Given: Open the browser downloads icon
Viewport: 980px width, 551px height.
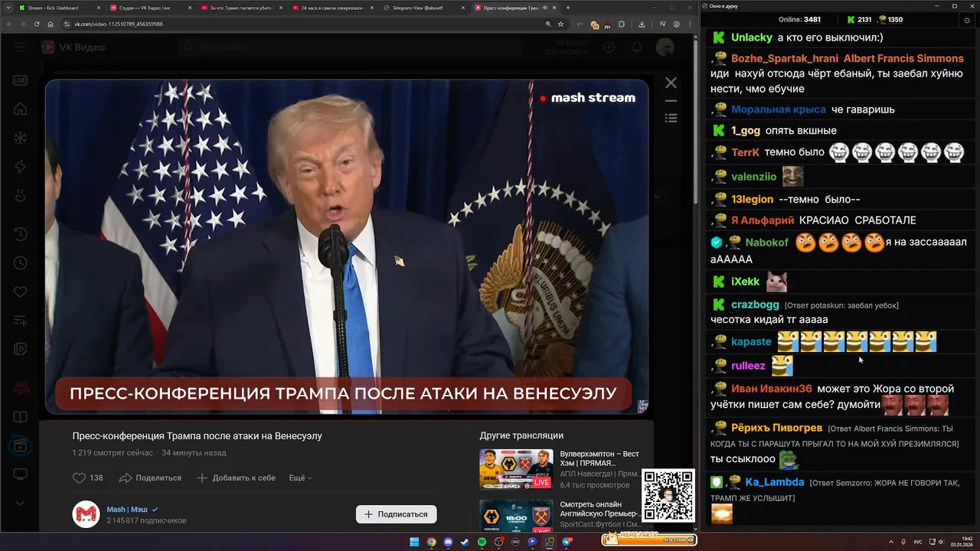Looking at the screenshot, I should 642,24.
